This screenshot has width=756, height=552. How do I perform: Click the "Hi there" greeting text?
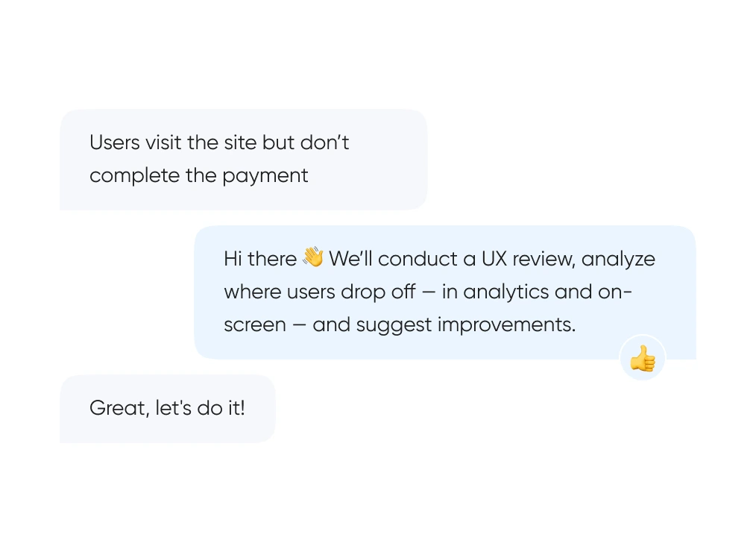[260, 259]
